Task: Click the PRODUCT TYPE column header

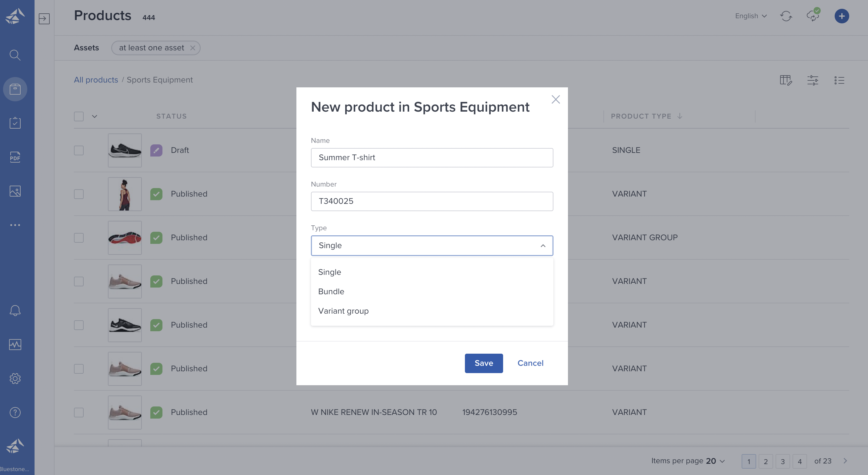Action: tap(641, 116)
